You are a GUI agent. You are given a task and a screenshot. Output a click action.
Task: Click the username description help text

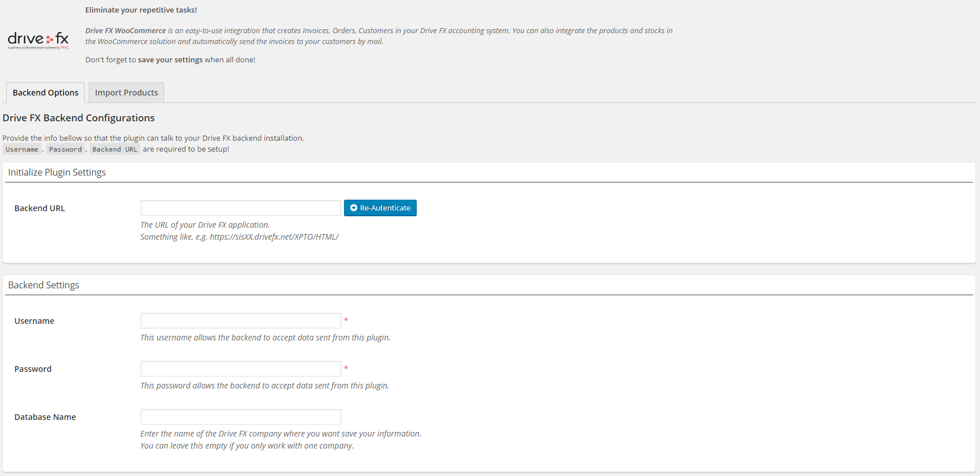click(x=265, y=338)
